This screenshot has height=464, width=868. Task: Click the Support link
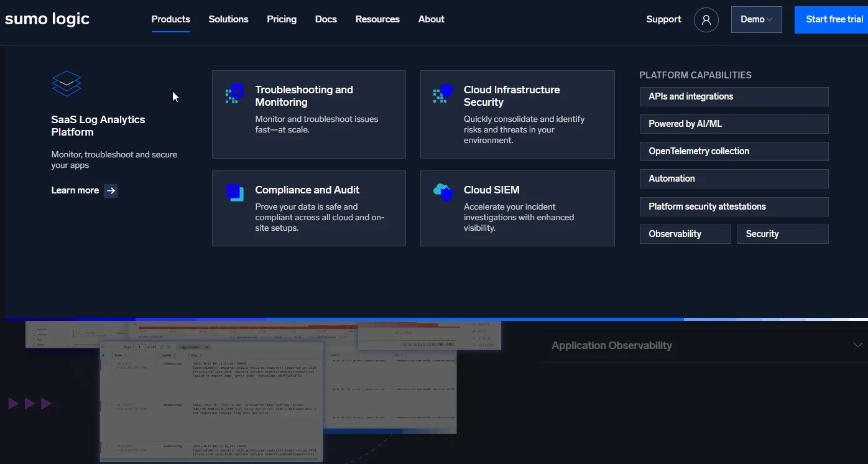tap(663, 19)
